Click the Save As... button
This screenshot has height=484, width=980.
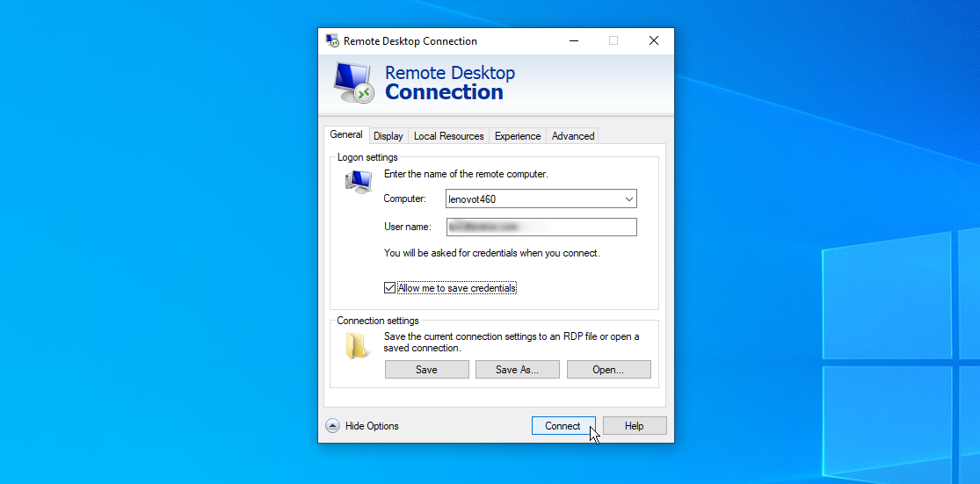point(517,370)
